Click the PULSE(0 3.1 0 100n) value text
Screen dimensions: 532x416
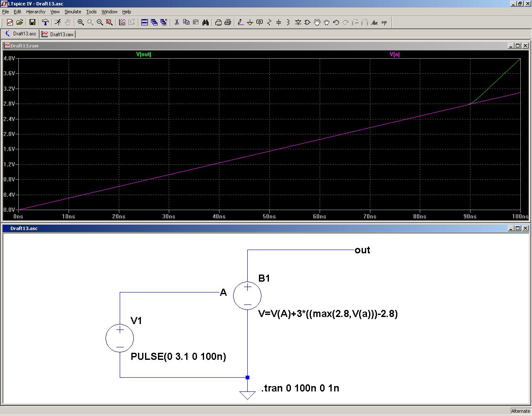(178, 357)
